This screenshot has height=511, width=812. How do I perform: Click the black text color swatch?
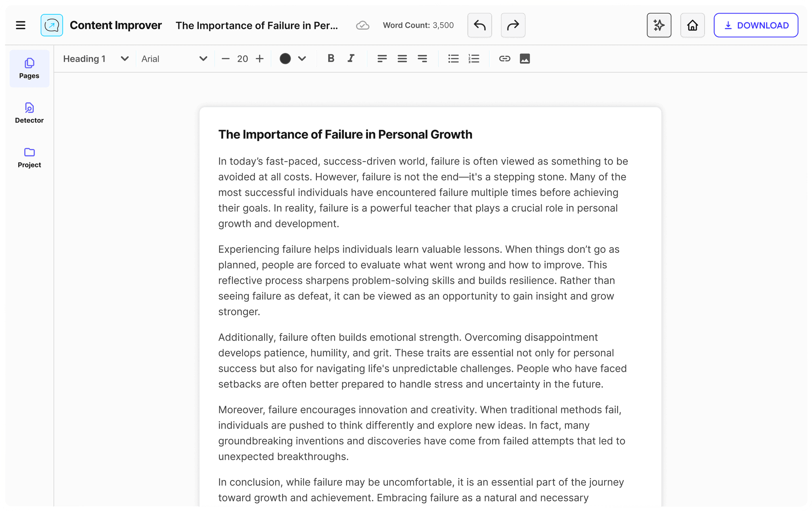point(285,59)
